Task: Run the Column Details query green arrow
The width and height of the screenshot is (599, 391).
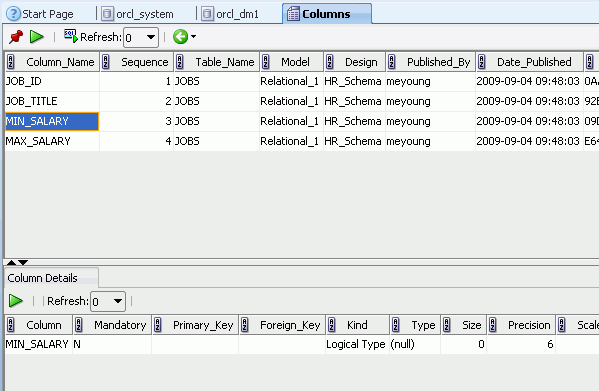Action: click(16, 301)
